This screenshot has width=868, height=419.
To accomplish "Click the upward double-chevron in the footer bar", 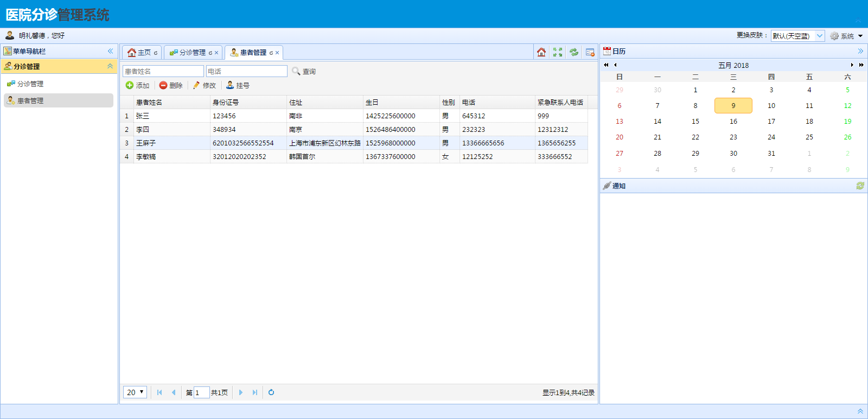I will point(860,411).
